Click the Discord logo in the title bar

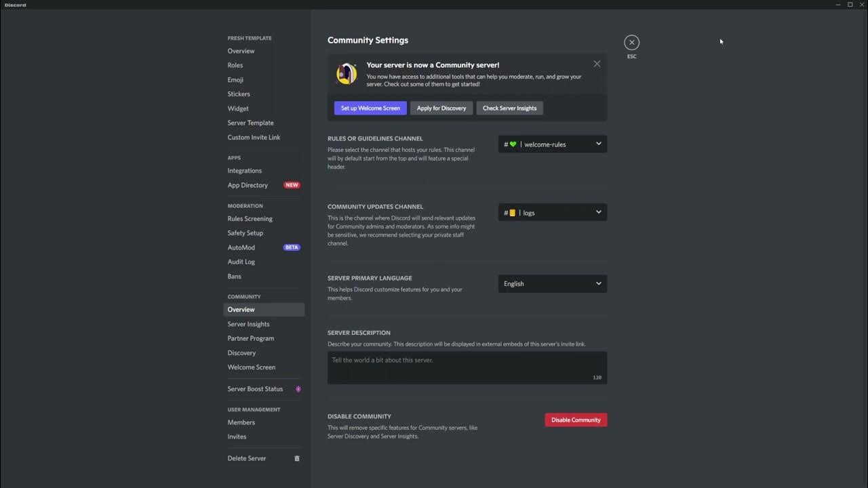(15, 5)
